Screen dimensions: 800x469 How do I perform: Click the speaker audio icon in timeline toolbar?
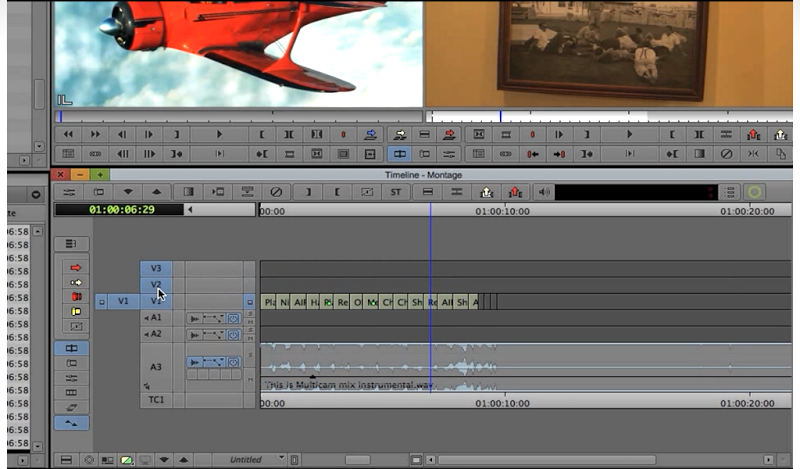(544, 192)
